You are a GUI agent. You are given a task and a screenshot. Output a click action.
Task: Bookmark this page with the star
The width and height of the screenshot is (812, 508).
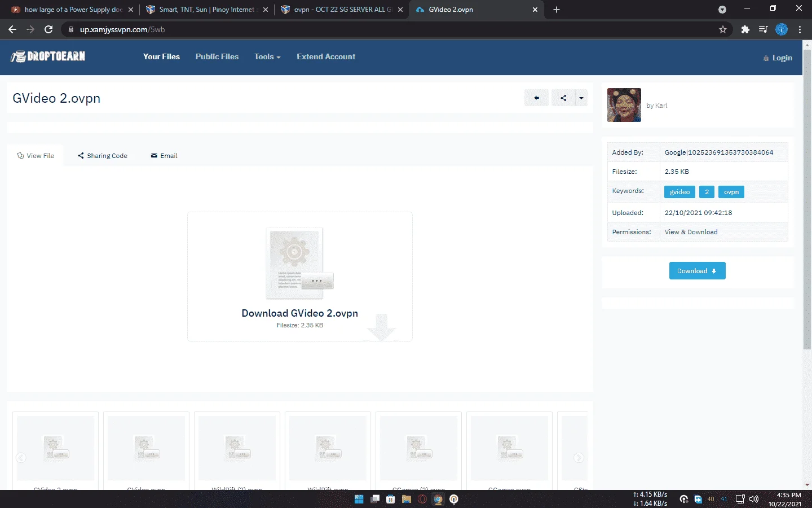tap(723, 29)
